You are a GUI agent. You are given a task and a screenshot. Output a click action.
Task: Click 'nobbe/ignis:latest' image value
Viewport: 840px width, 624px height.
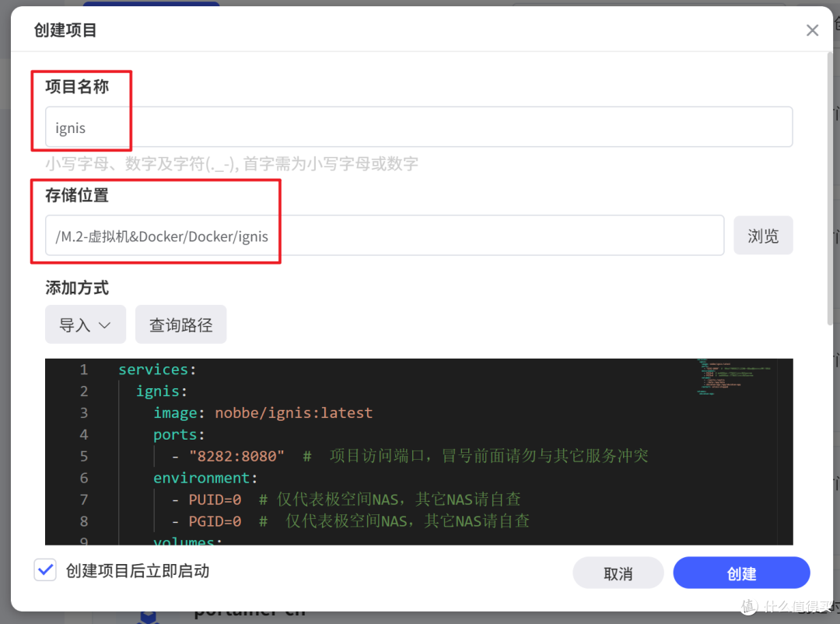(x=293, y=413)
